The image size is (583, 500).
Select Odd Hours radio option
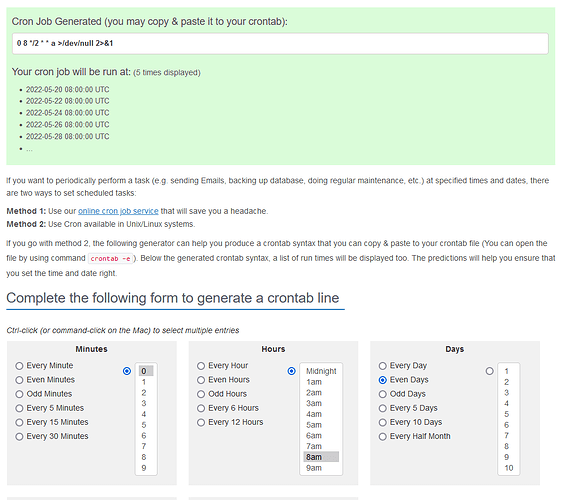tap(201, 394)
